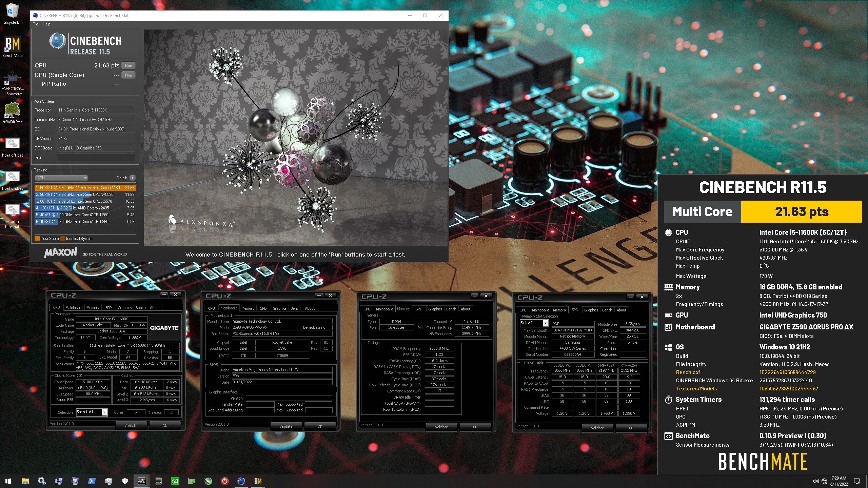Click the gears settings taskbar icon
The height and width of the screenshot is (488, 868).
click(x=42, y=481)
